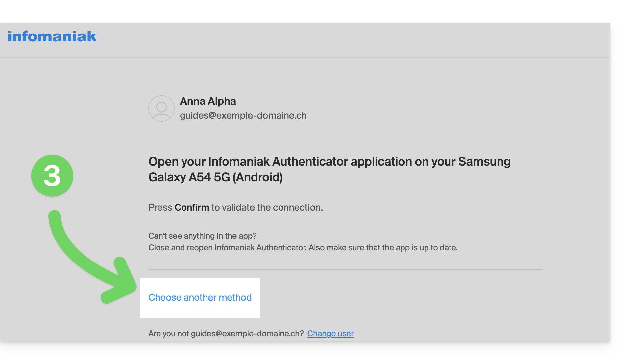Click the (Android) label in the heading
The width and height of the screenshot is (633, 364).
click(257, 177)
